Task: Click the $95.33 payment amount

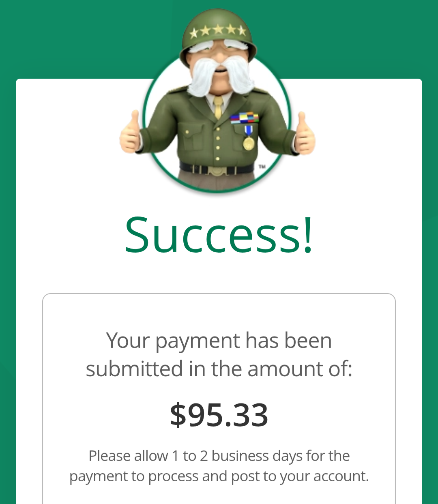Action: click(x=219, y=415)
